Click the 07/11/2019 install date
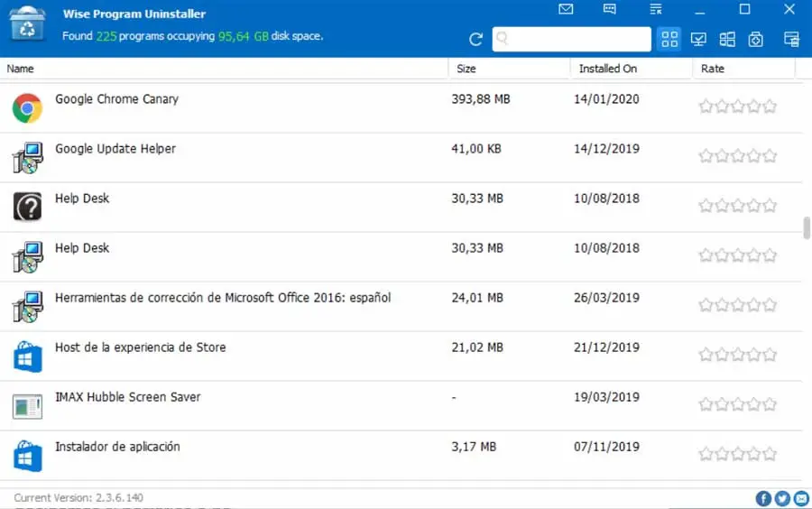The width and height of the screenshot is (812, 509). (606, 448)
